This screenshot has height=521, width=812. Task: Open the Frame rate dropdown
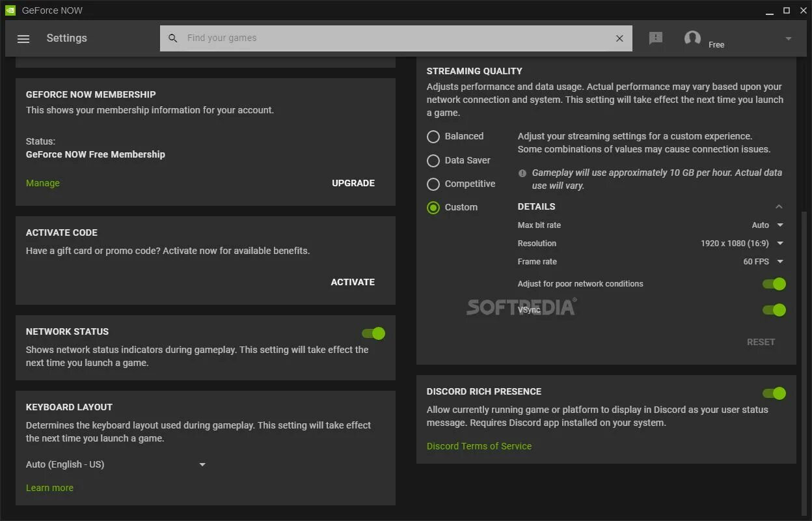coord(763,262)
